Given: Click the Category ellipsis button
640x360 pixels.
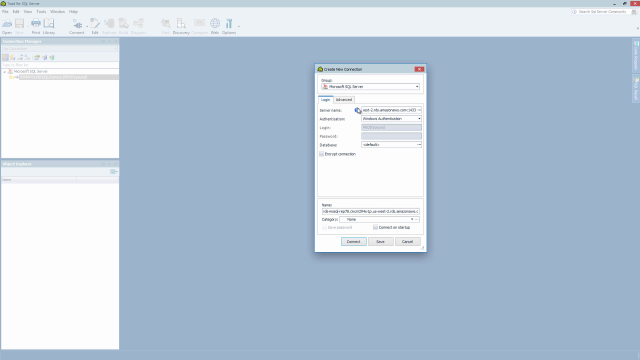Looking at the screenshot, I should click(417, 220).
